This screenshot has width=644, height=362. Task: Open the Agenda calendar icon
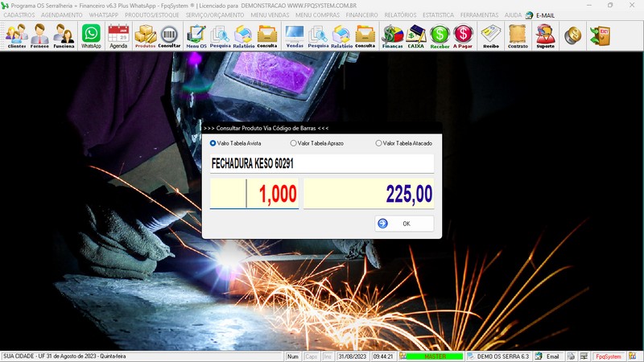pyautogui.click(x=118, y=36)
